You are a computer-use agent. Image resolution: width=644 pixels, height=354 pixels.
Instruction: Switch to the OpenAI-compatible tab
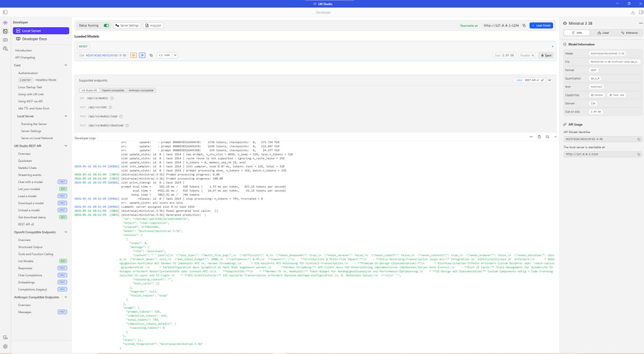tap(113, 90)
